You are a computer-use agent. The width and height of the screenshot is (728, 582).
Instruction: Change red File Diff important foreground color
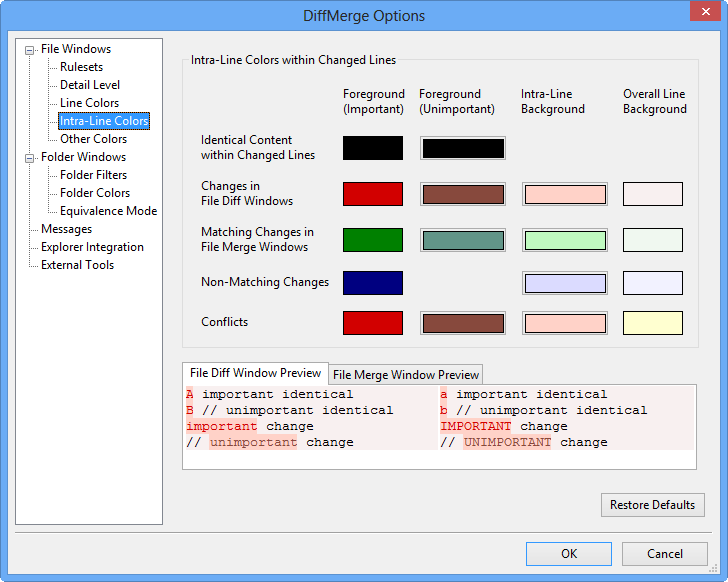coord(373,194)
